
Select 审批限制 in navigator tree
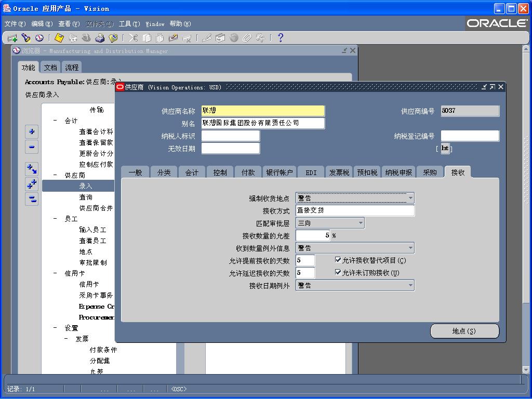(x=92, y=262)
